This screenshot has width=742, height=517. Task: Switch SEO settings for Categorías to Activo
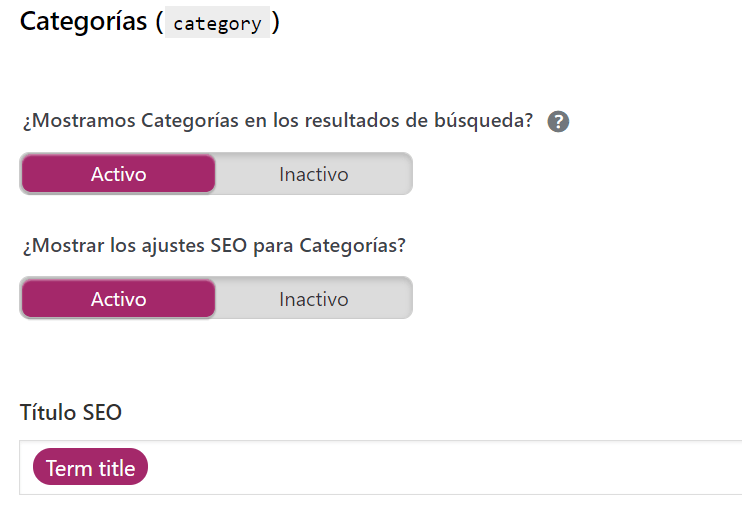tap(118, 298)
